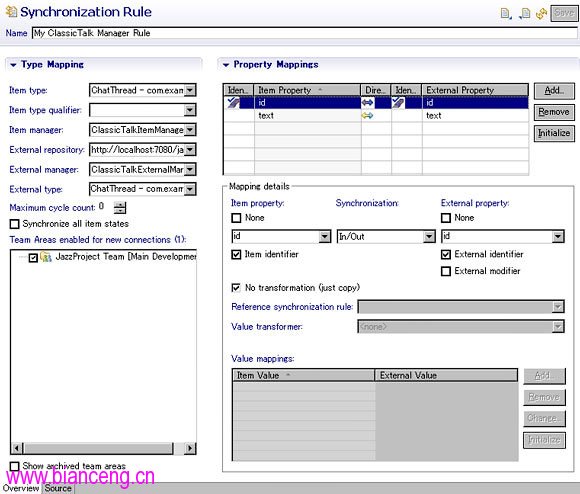The width and height of the screenshot is (580, 494).
Task: Click Add beside Property Mappings table
Action: pos(554,91)
